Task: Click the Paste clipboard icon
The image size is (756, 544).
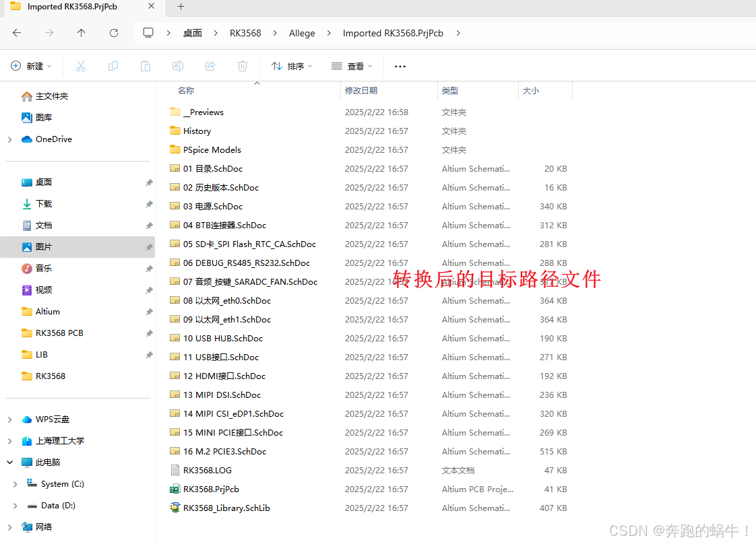Action: pos(145,66)
